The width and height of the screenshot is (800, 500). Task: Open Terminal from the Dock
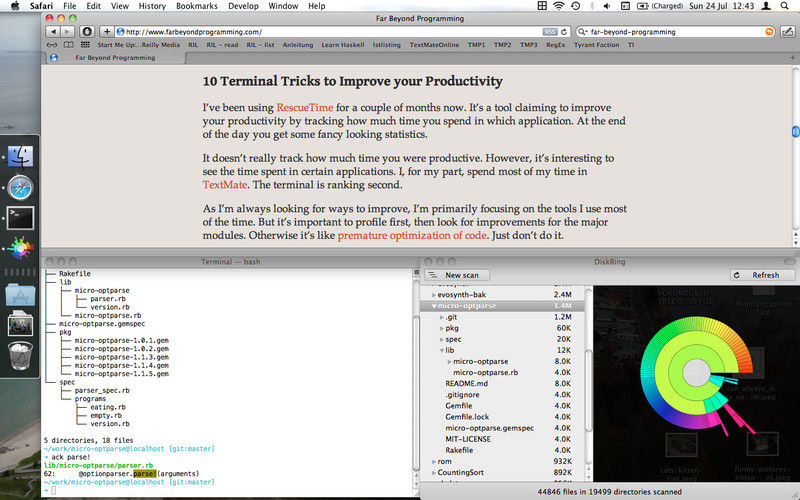[x=20, y=218]
